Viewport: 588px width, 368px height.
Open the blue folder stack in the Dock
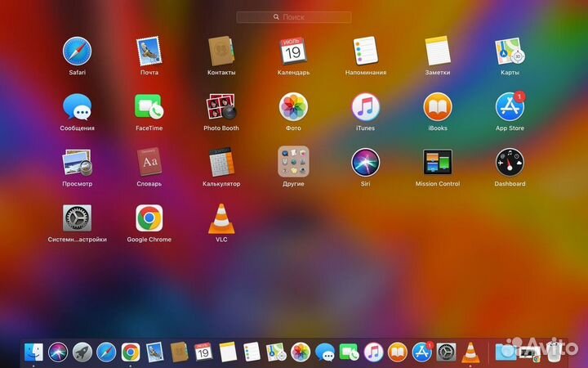[x=506, y=352]
